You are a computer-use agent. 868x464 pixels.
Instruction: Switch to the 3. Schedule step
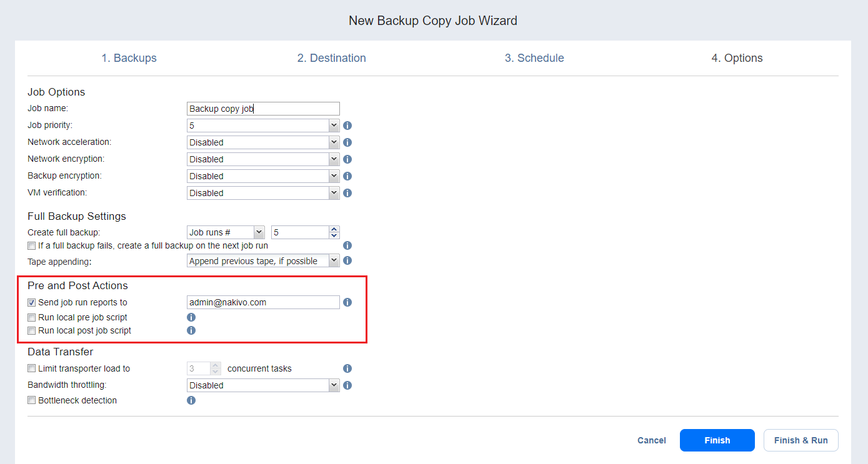534,58
